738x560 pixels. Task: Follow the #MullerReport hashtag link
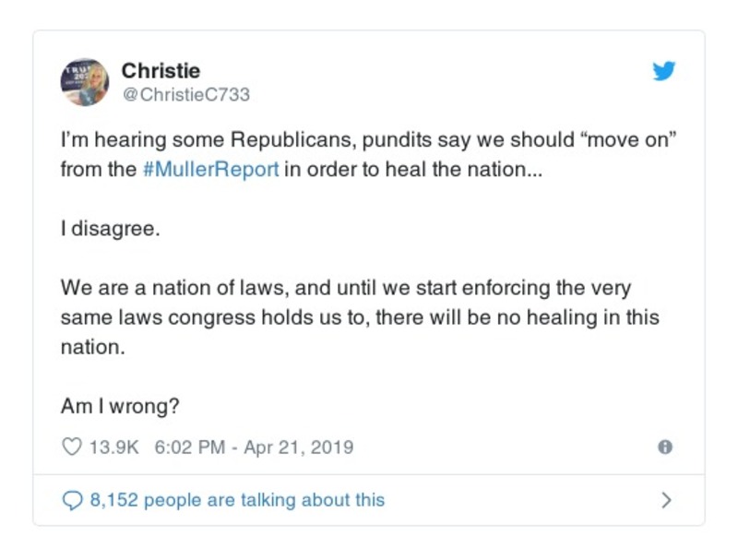pyautogui.click(x=211, y=171)
